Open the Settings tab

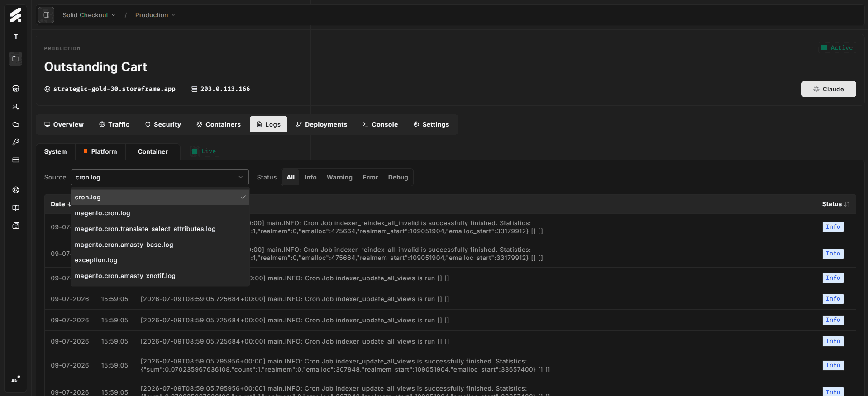[x=431, y=124]
